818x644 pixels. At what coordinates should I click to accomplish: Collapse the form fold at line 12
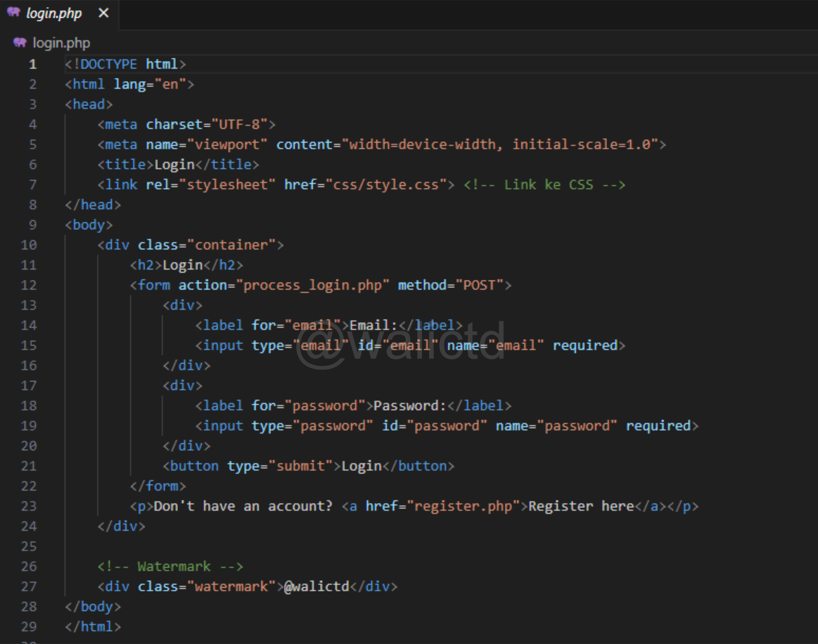pyautogui.click(x=53, y=285)
